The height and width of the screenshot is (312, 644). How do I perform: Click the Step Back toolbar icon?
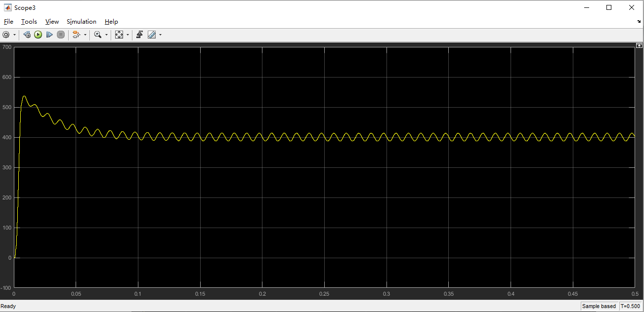(x=27, y=35)
